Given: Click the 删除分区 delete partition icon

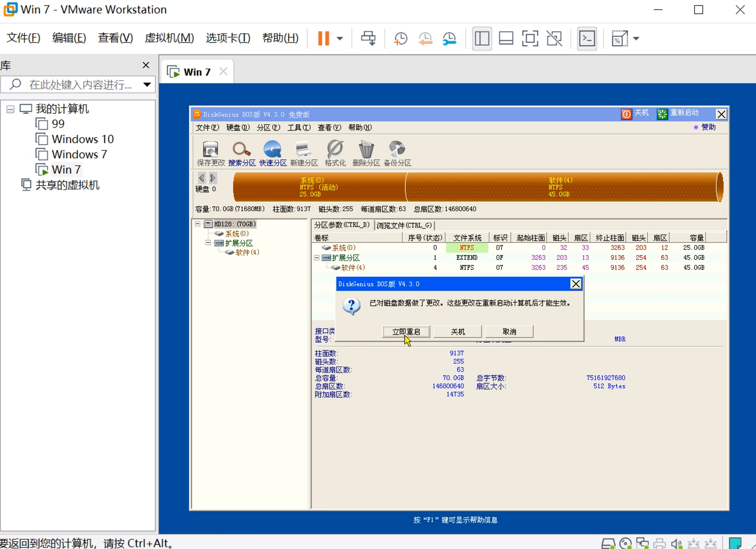Looking at the screenshot, I should click(366, 153).
